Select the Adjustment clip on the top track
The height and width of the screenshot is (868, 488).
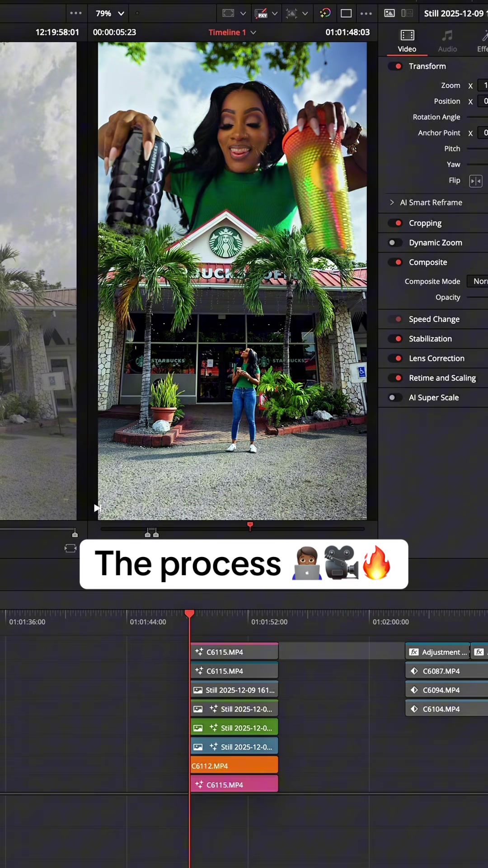point(437,652)
